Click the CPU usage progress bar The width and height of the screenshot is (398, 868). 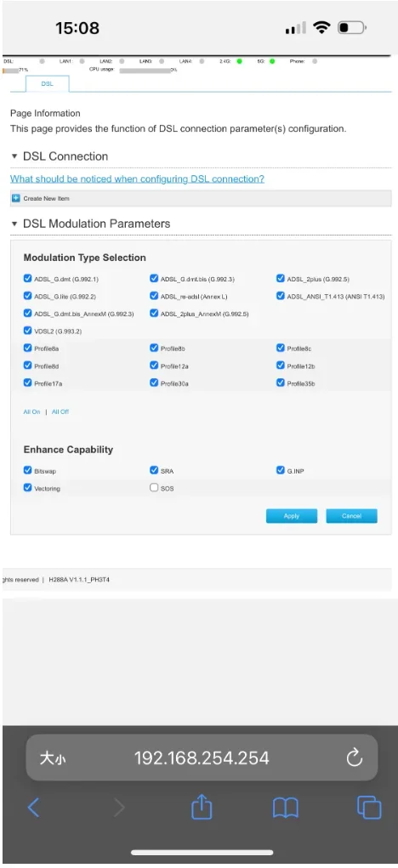pyautogui.click(x=145, y=71)
